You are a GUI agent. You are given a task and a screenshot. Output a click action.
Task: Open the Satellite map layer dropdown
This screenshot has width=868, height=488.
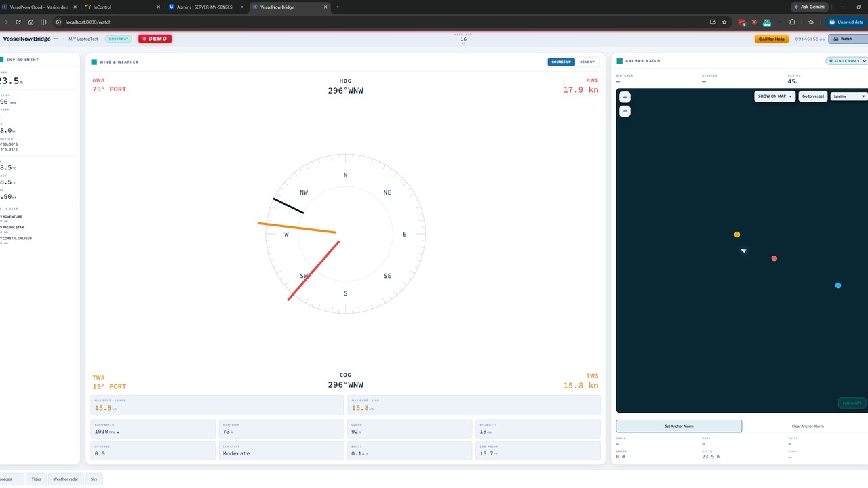[x=849, y=96]
